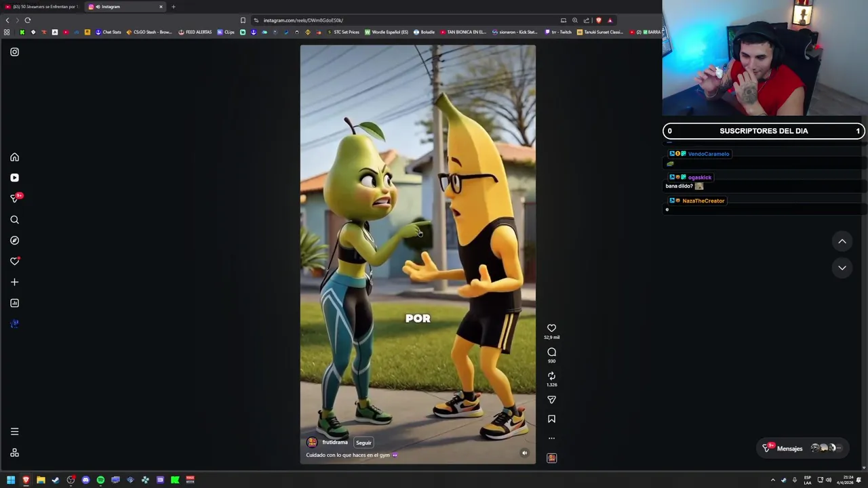Image resolution: width=868 pixels, height=488 pixels.
Task: Click the ogaskick chat username
Action: [x=699, y=178]
